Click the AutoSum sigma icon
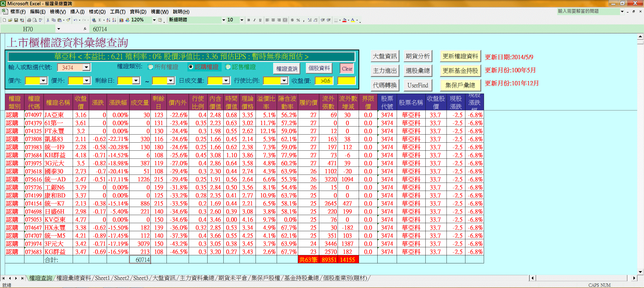 click(100, 20)
